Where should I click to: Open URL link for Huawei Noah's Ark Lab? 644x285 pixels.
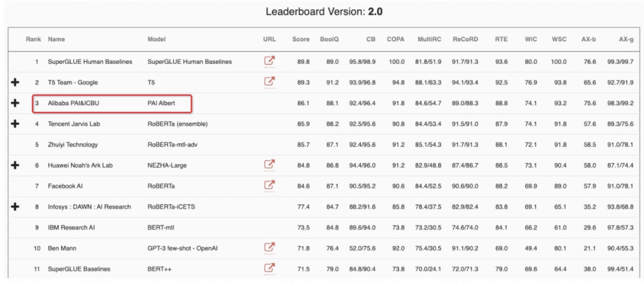click(x=270, y=165)
